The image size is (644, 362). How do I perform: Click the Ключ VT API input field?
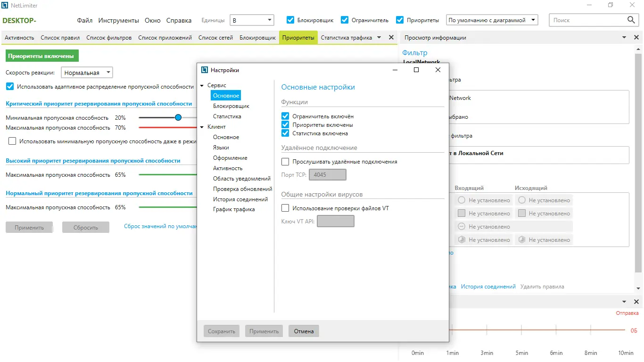tap(335, 221)
